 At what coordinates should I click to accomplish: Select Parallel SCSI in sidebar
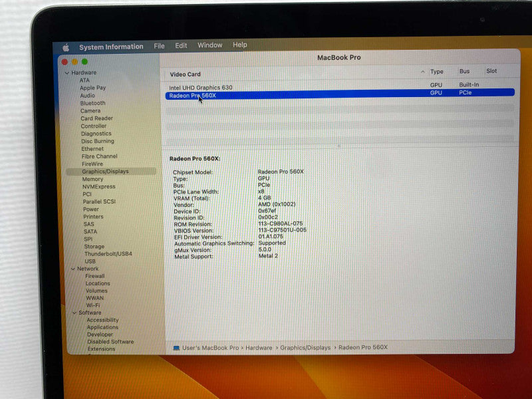point(99,201)
